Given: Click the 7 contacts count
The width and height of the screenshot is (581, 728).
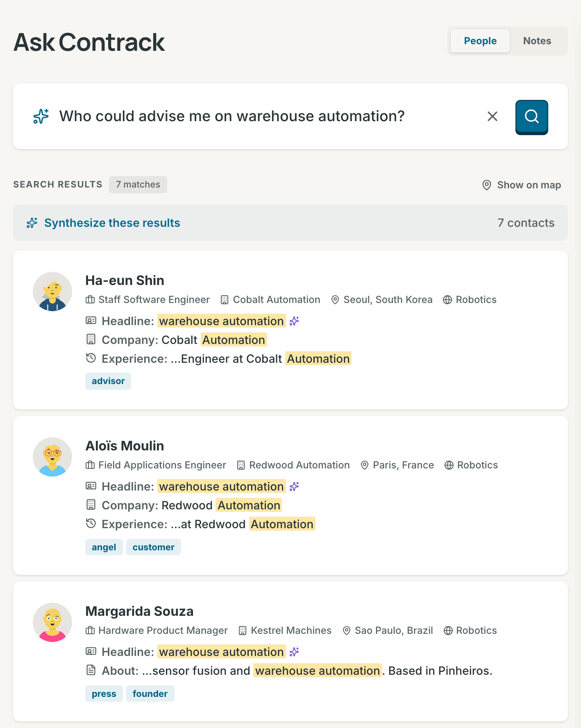Looking at the screenshot, I should 526,223.
